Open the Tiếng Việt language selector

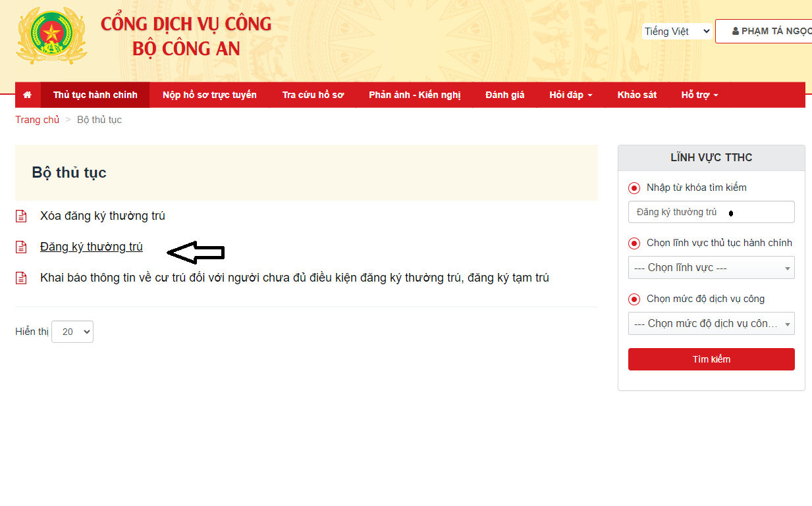click(x=677, y=31)
